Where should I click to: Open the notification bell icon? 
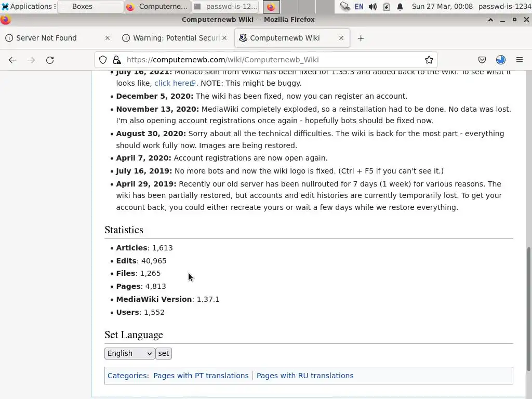pyautogui.click(x=400, y=6)
